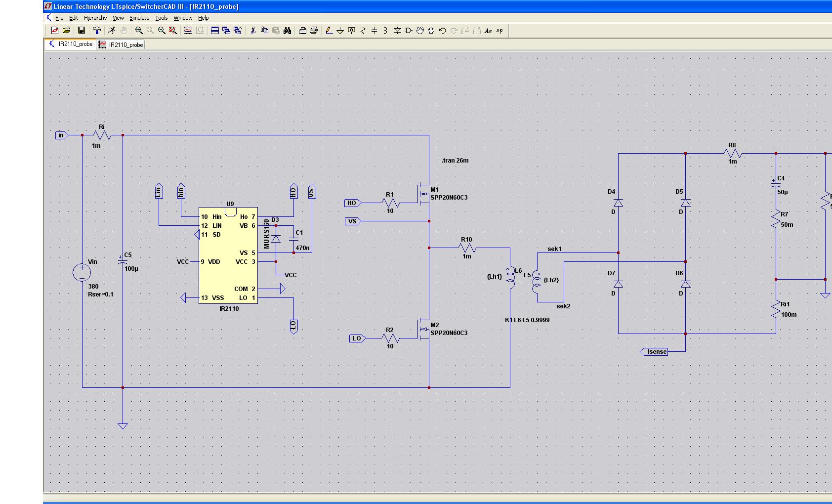Select the diode placement tool
832x504 pixels.
(397, 31)
